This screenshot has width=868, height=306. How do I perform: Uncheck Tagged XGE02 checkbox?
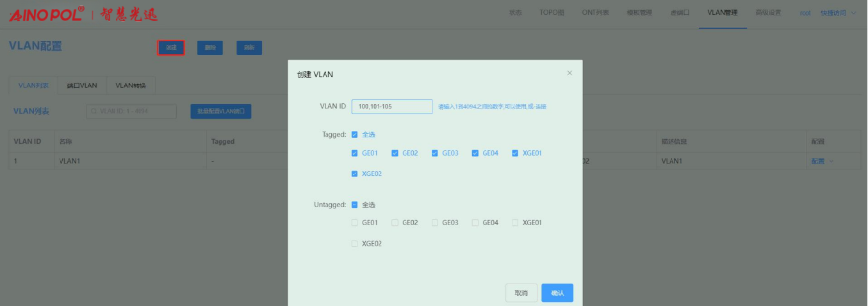tap(355, 174)
